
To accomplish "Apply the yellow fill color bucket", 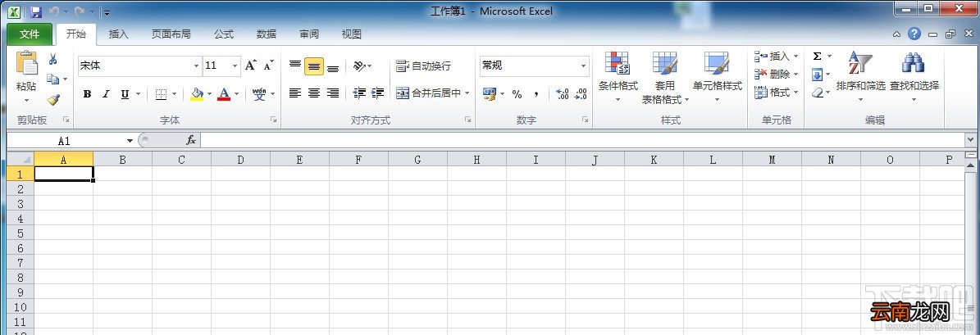I will tap(197, 94).
